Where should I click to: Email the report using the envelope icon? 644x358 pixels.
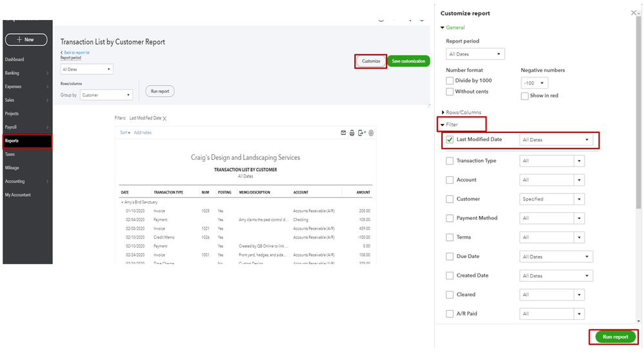pos(343,133)
